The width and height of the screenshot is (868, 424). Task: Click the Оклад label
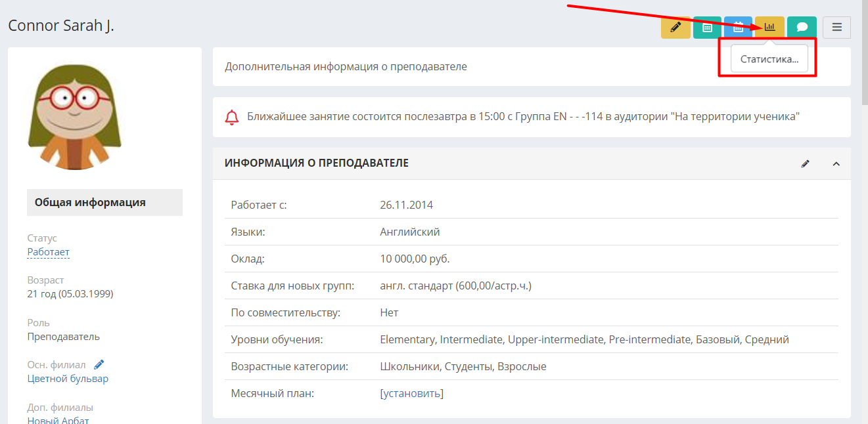248,259
